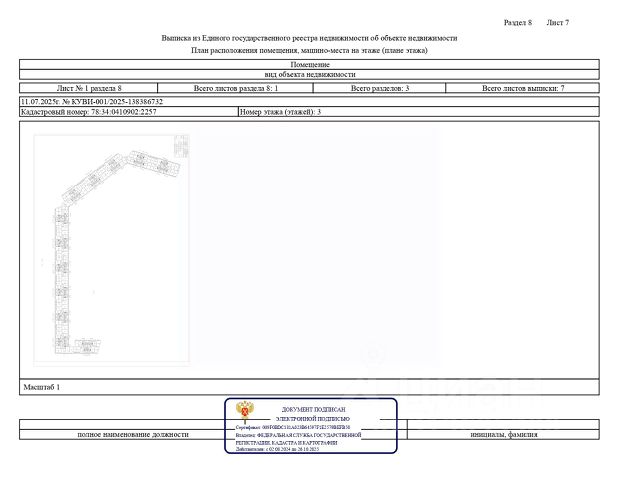The height and width of the screenshot is (479, 619).
Task: Click the 'Масштаб 1' row
Action: (310, 387)
